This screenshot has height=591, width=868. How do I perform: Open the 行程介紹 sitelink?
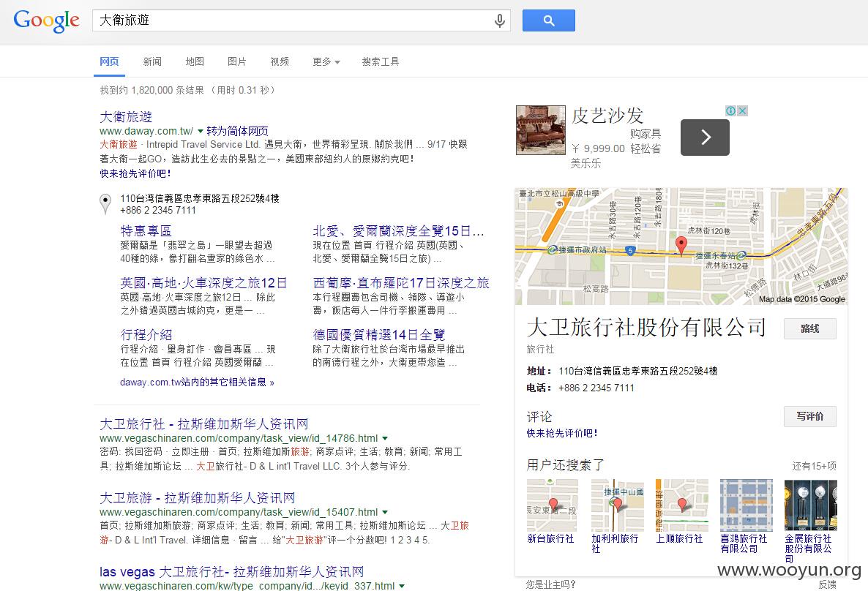click(146, 335)
